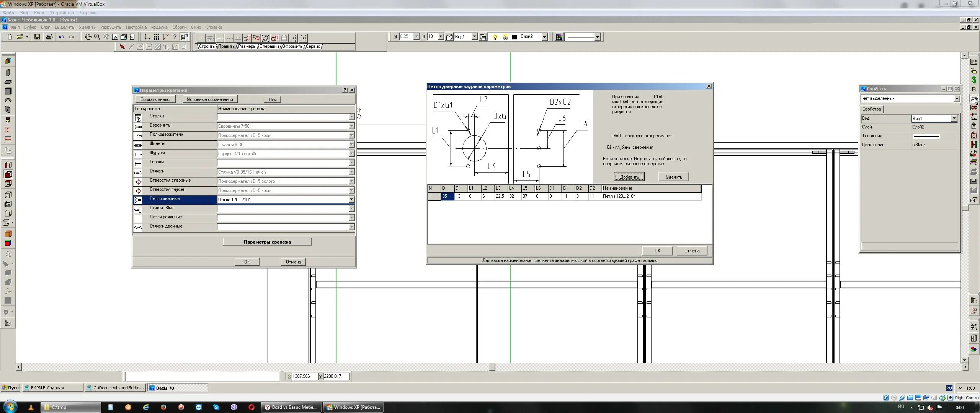Open the color palette grid
The image size is (980, 413).
pyautogui.click(x=559, y=37)
